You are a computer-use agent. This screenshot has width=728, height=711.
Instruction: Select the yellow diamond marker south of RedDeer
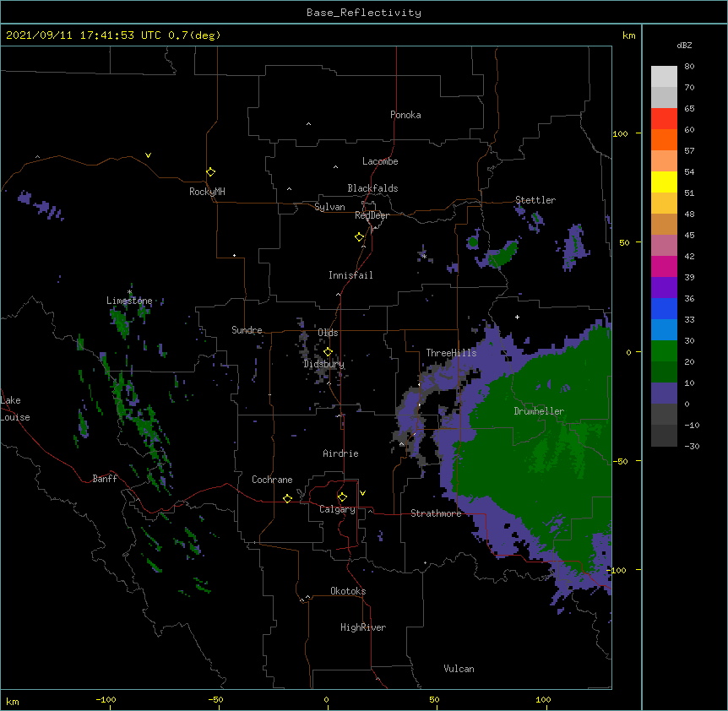[359, 237]
